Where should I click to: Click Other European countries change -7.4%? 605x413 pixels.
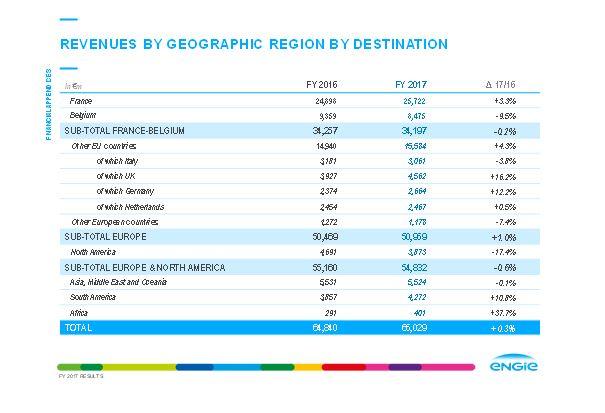(x=506, y=222)
